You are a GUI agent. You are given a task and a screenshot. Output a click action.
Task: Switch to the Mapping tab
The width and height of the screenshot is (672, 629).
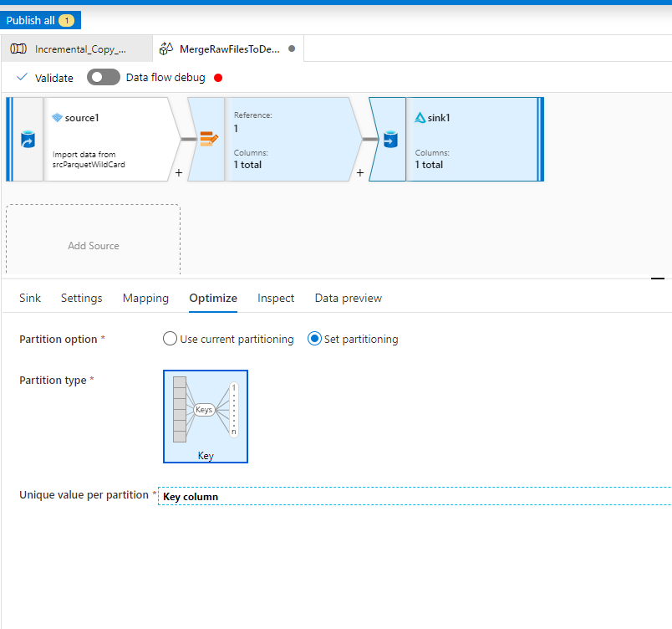click(x=145, y=298)
